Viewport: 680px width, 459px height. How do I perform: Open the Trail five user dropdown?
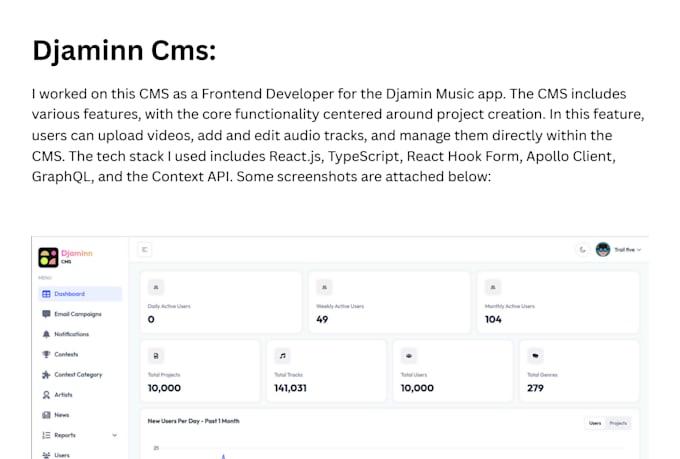pyautogui.click(x=628, y=250)
